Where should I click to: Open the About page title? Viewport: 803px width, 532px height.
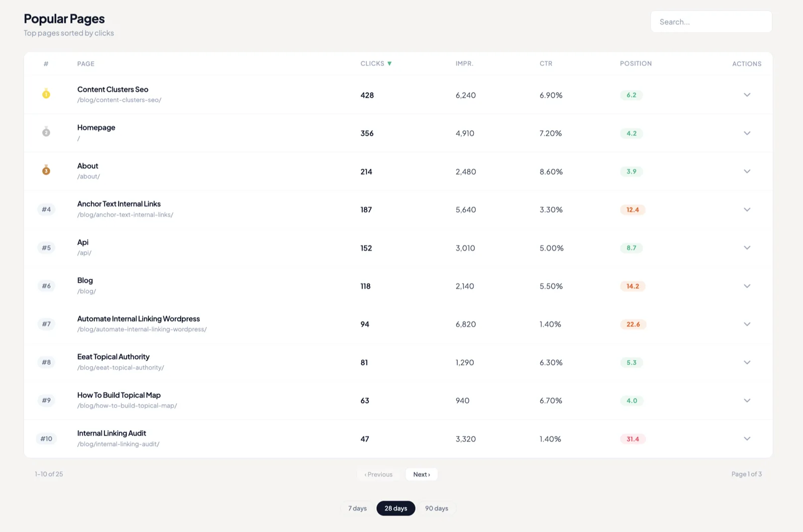[88, 165]
